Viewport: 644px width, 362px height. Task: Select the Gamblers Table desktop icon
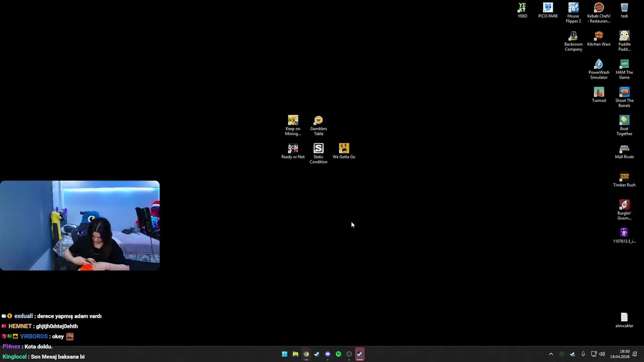[x=318, y=126]
